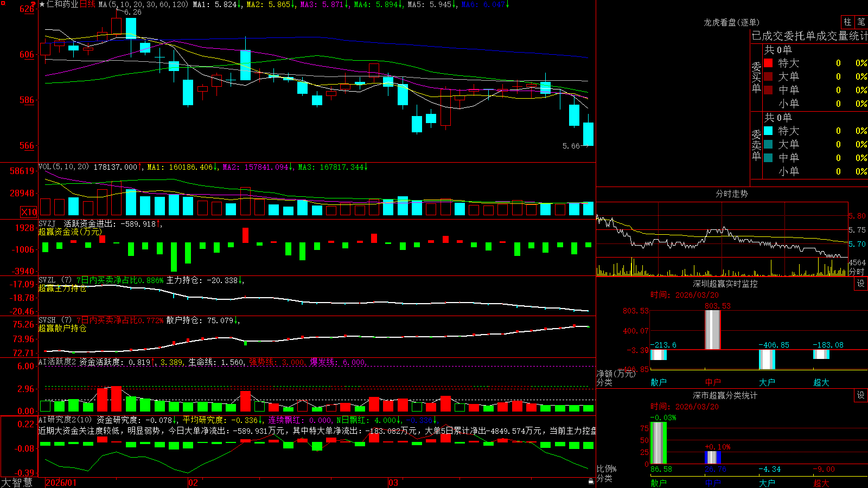868x488 pixels.
Task: Click the X10 volume scale icon
Action: pyautogui.click(x=29, y=212)
